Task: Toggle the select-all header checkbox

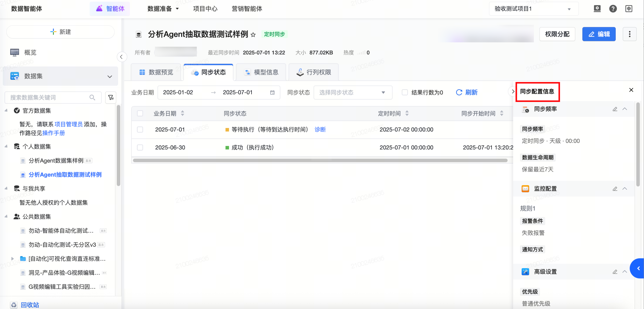Action: [140, 113]
